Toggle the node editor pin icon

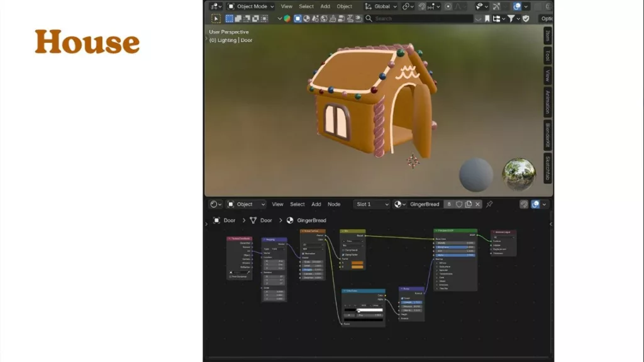pos(489,204)
